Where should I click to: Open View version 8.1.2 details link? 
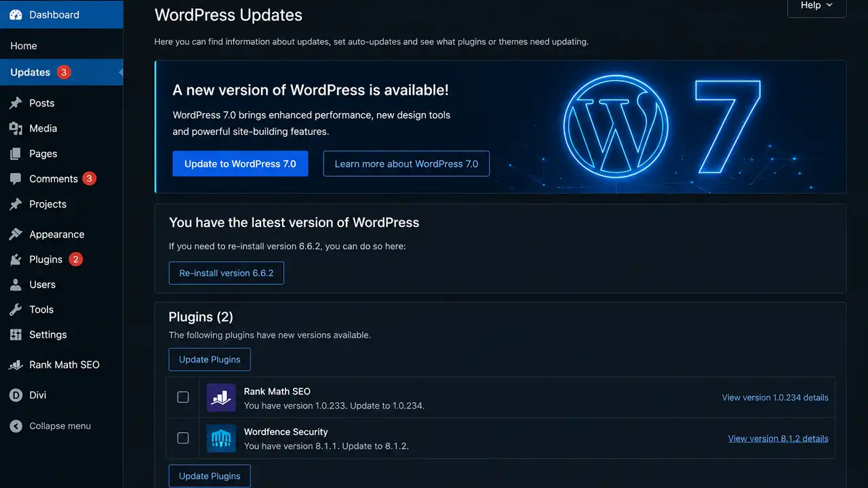coord(778,439)
